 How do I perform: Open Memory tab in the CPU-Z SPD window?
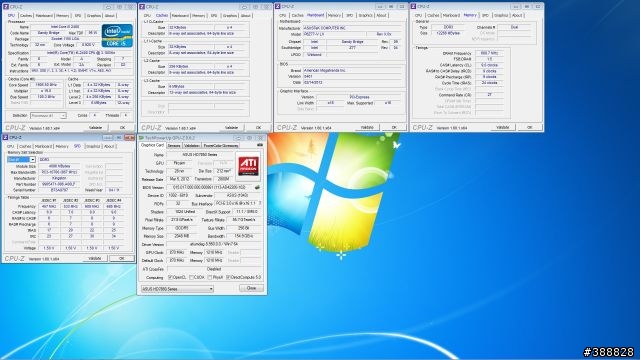(62, 146)
